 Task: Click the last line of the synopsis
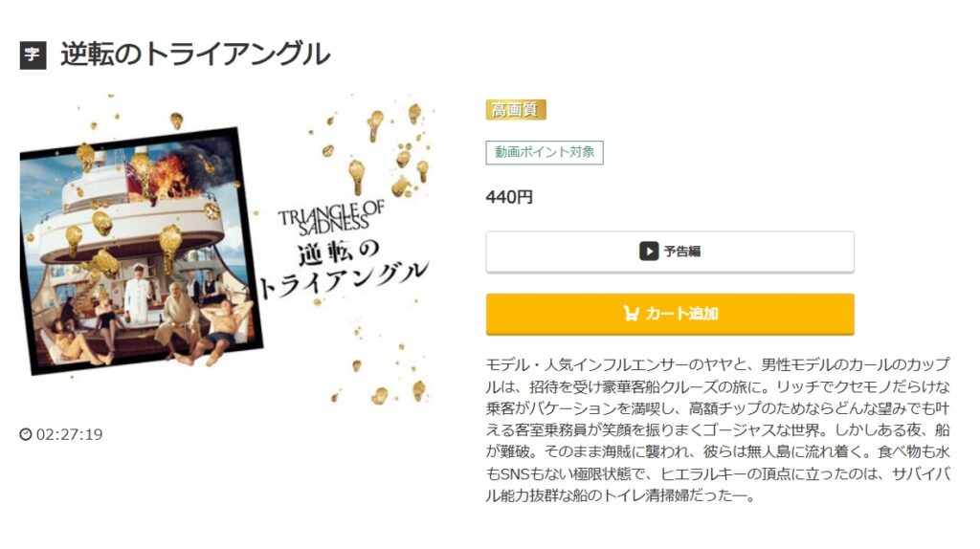(x=622, y=495)
